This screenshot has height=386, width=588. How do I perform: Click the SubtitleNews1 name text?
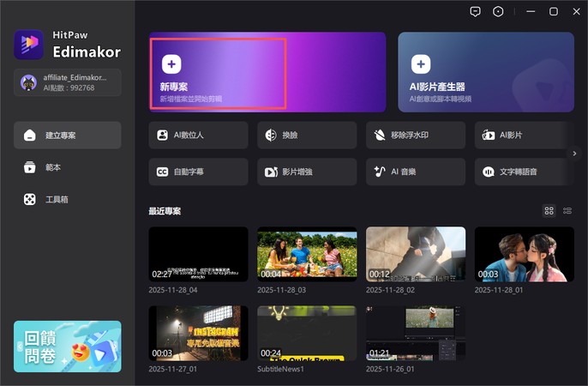point(280,369)
